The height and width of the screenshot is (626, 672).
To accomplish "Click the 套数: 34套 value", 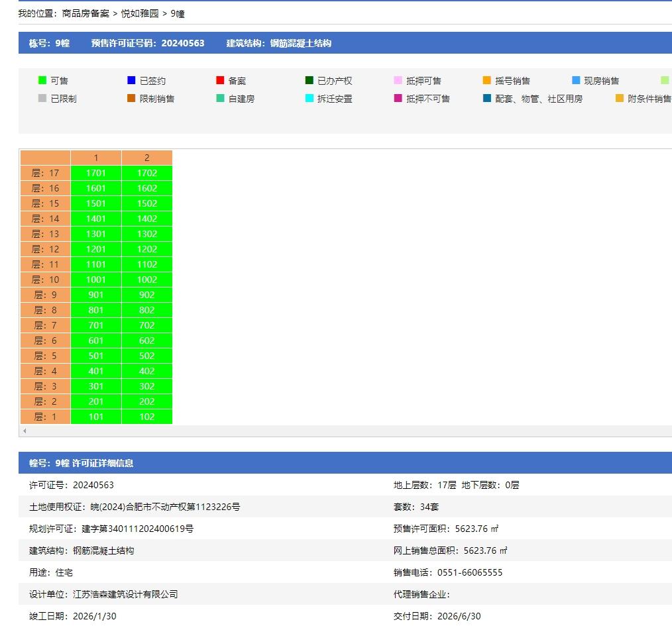I will pos(416,507).
